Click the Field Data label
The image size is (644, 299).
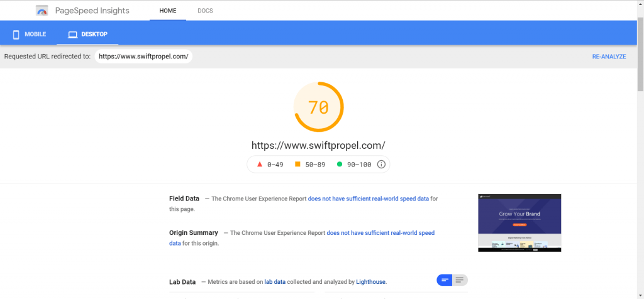click(184, 198)
